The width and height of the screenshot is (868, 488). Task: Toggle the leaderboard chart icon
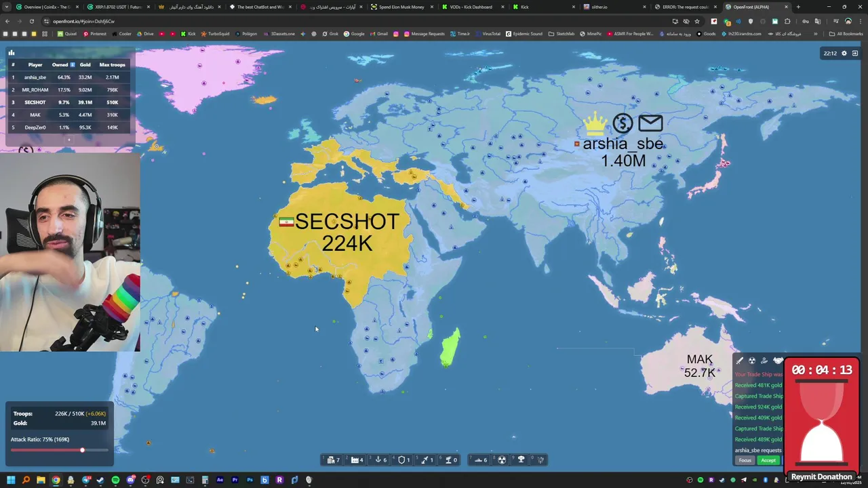coord(12,52)
